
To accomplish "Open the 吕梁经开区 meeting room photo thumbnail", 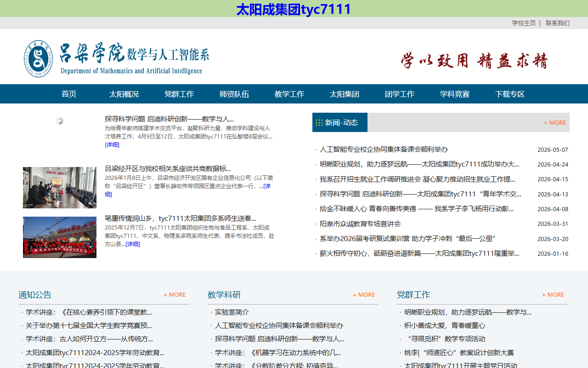I will [60, 188].
